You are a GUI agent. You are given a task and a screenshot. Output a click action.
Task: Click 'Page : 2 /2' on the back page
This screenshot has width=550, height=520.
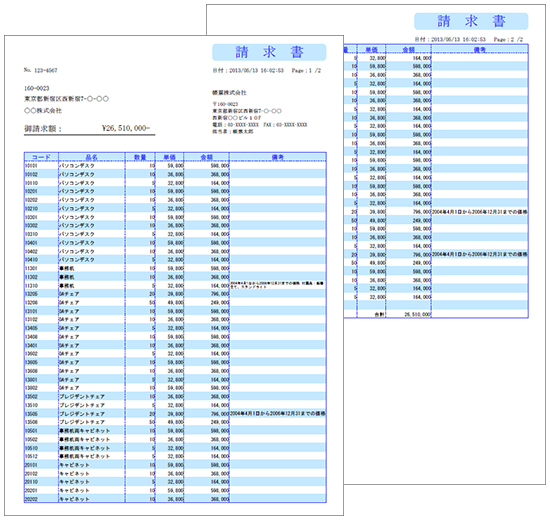tap(508, 39)
